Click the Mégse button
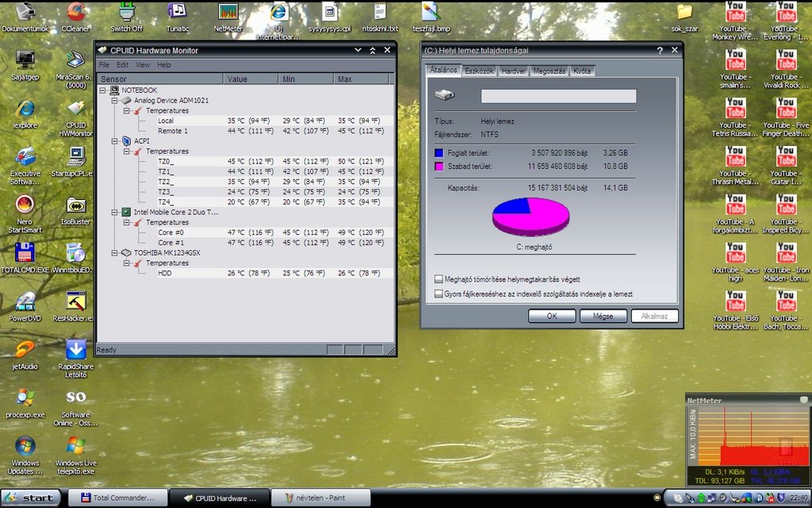The height and width of the screenshot is (508, 812). [603, 316]
